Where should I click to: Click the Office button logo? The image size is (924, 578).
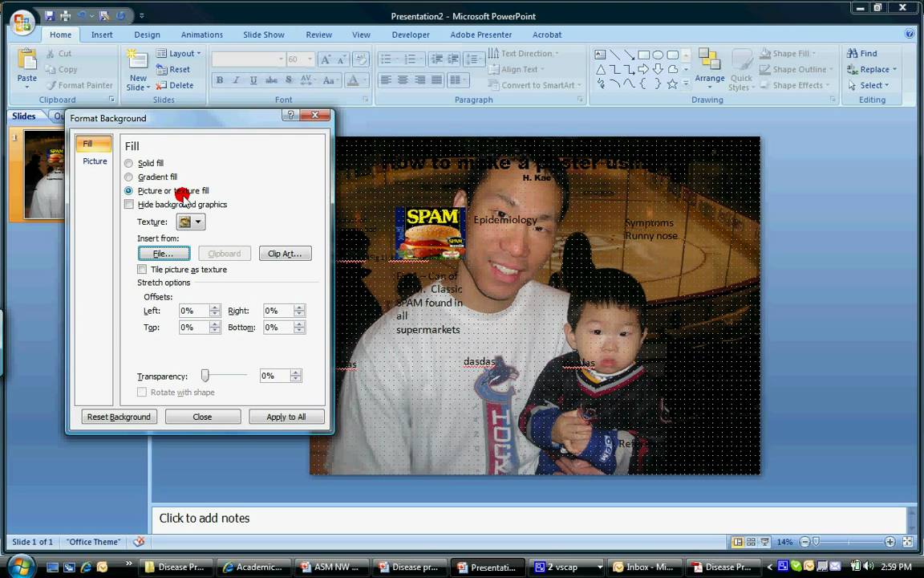pyautogui.click(x=22, y=22)
